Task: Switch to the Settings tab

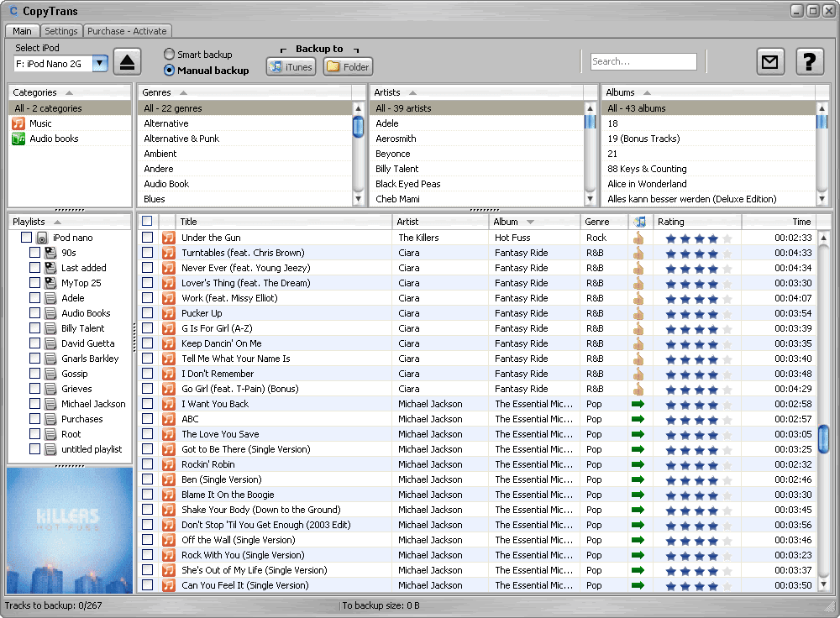Action: coord(61,31)
